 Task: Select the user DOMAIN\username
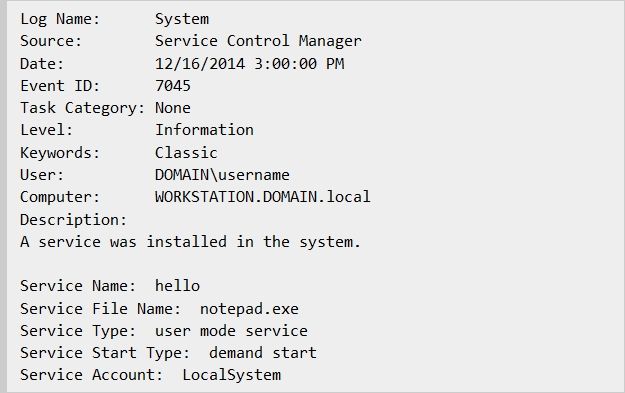point(222,175)
